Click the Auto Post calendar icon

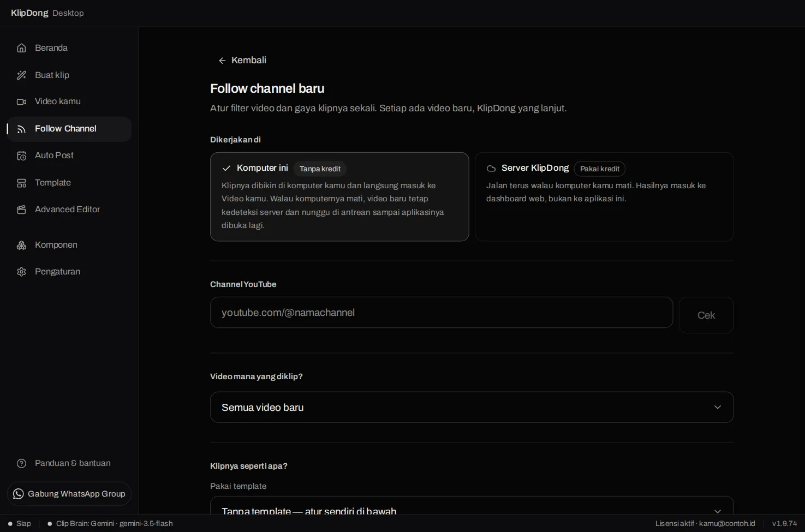21,156
